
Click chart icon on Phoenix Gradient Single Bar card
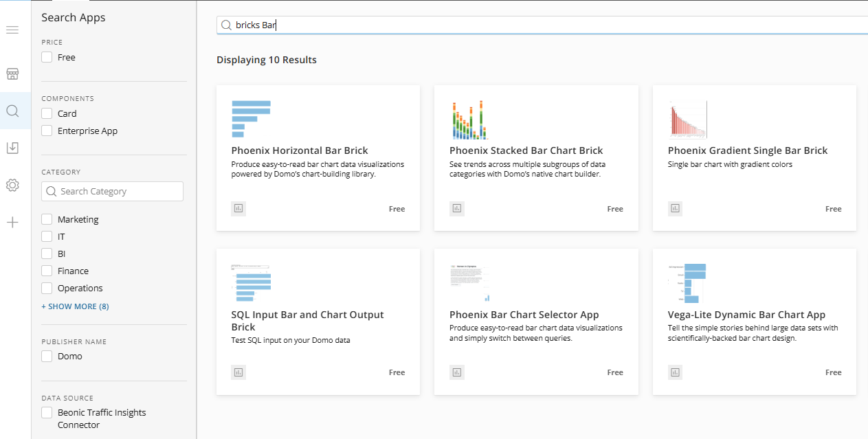click(676, 208)
